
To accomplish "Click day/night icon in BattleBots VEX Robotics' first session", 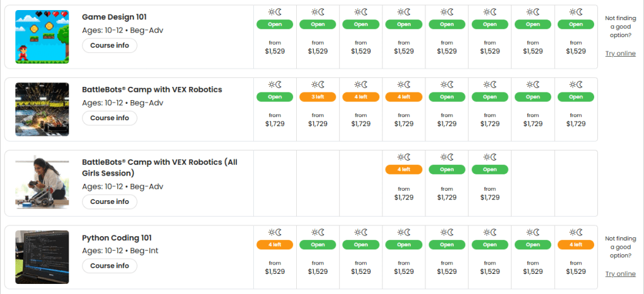I will [275, 85].
